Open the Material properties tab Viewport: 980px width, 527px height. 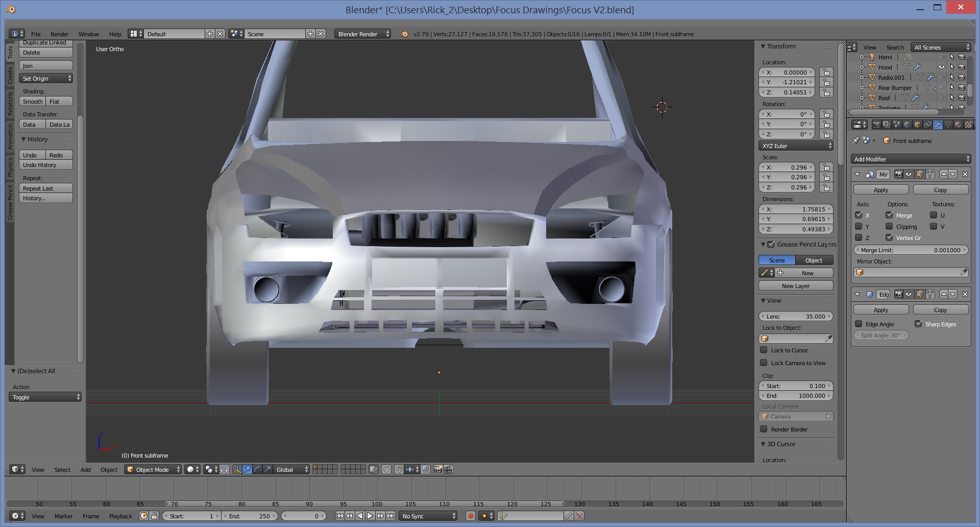[958, 125]
